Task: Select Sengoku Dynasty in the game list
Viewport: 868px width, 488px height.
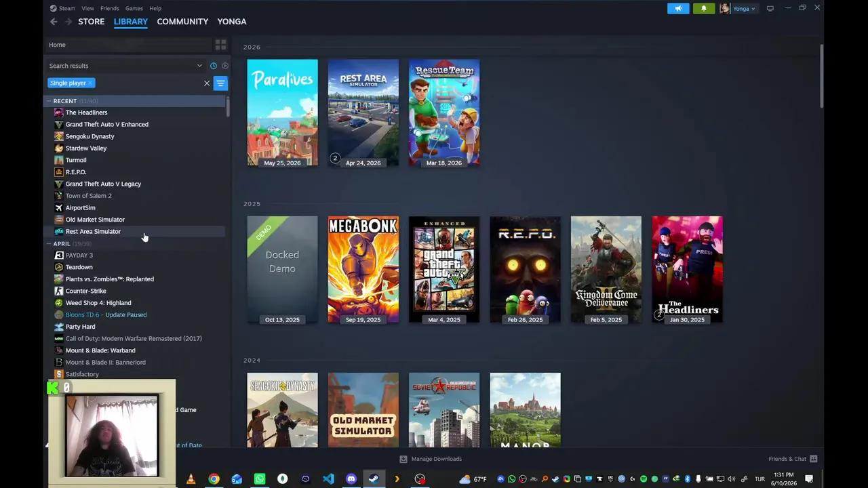Action: (90, 136)
